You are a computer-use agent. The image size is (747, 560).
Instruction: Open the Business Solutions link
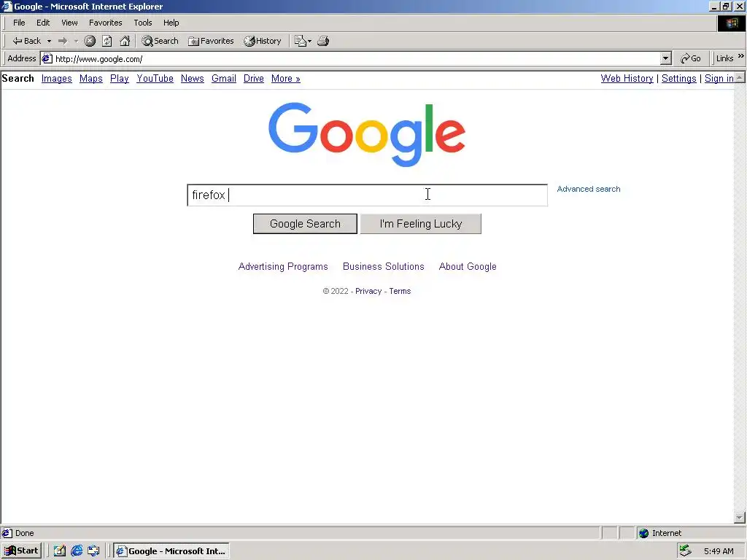coord(384,267)
